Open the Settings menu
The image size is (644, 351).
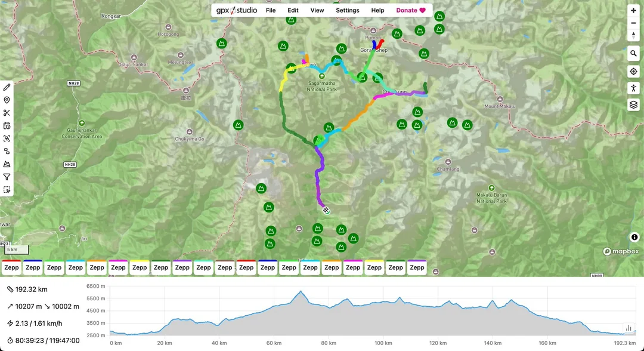348,10
